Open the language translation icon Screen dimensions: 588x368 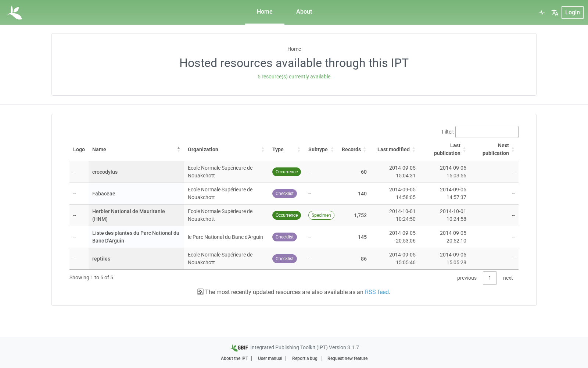coord(555,13)
